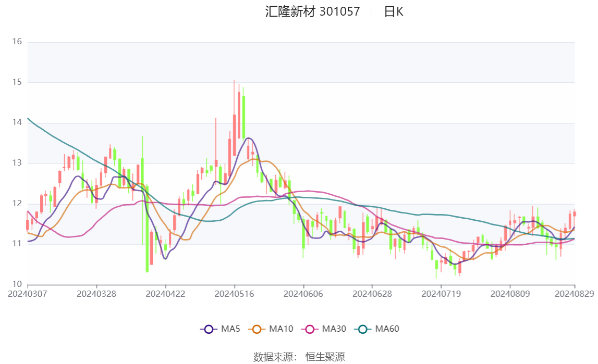The height and width of the screenshot is (364, 598).
Task: Click the 日K label in title
Action: coord(394,12)
